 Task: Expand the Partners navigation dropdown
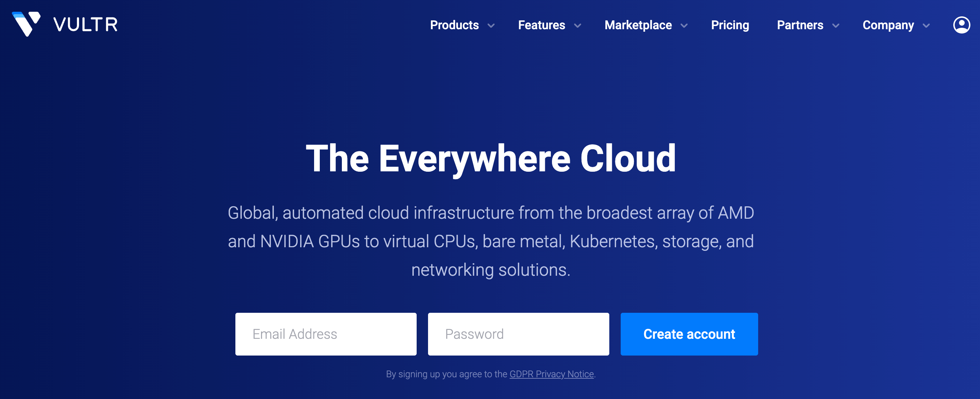tap(800, 25)
